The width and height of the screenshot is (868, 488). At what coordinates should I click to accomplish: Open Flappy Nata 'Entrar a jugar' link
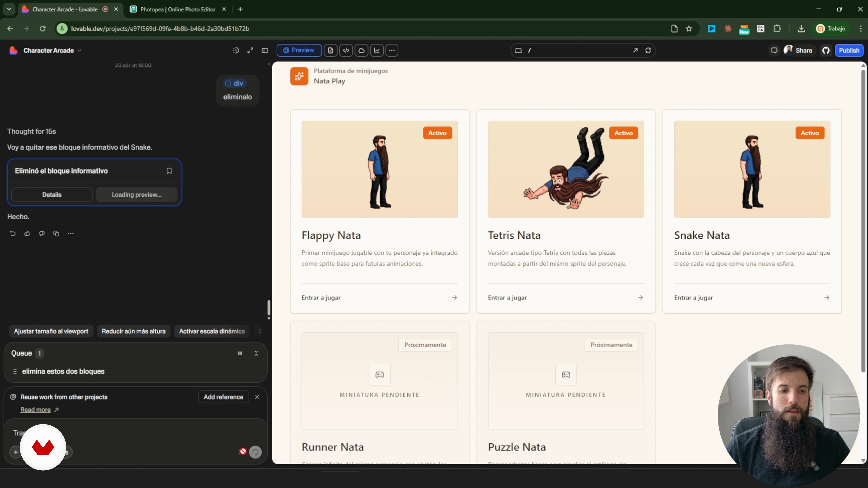[380, 298]
